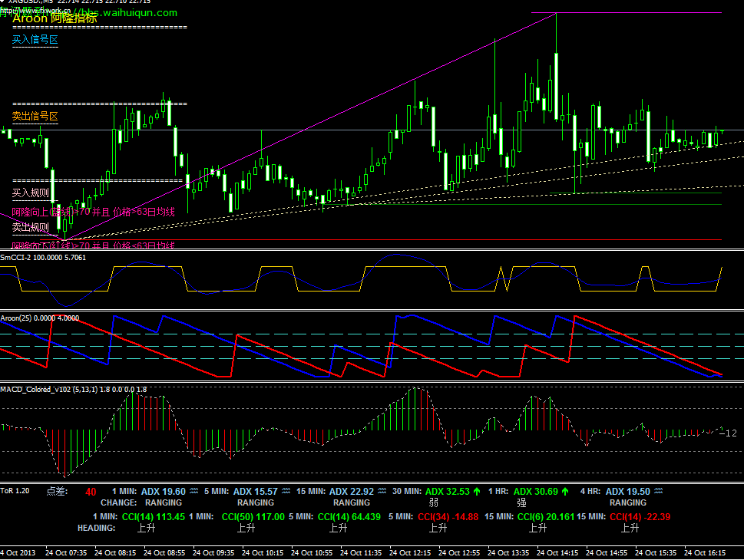Viewport: 744px width, 560px height.
Task: Click the '阿隆向上(蓝线)>70' buy rule text
Action: (x=51, y=212)
